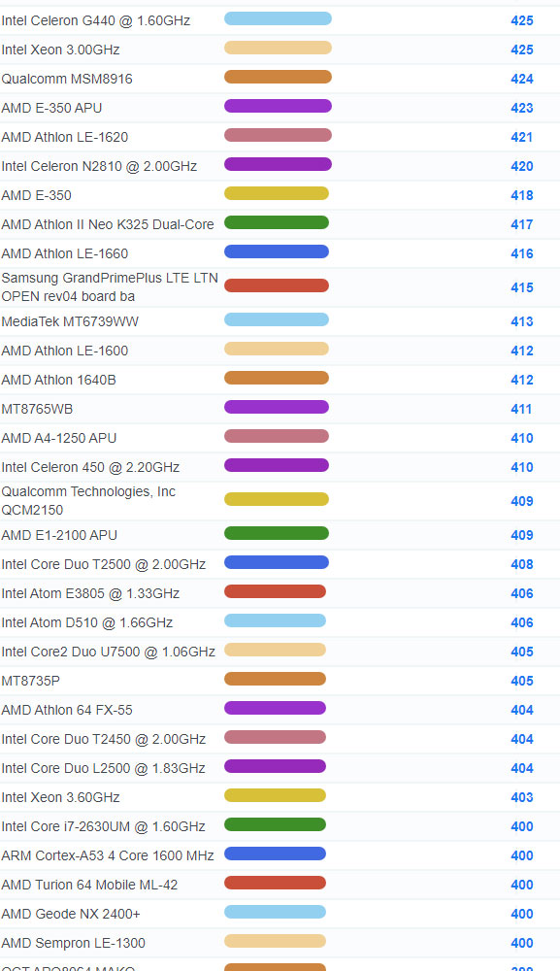This screenshot has height=971, width=560.
Task: Open AMD E-350 APU entry
Action: point(52,108)
